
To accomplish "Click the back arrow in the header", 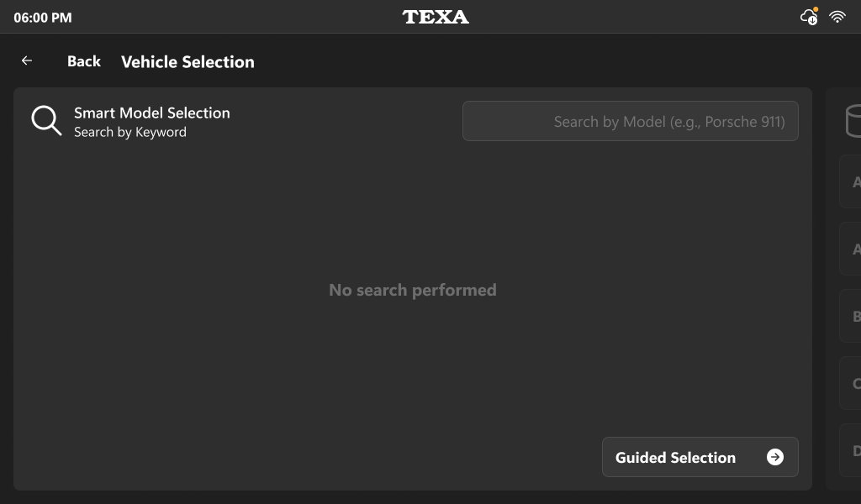I will [26, 60].
